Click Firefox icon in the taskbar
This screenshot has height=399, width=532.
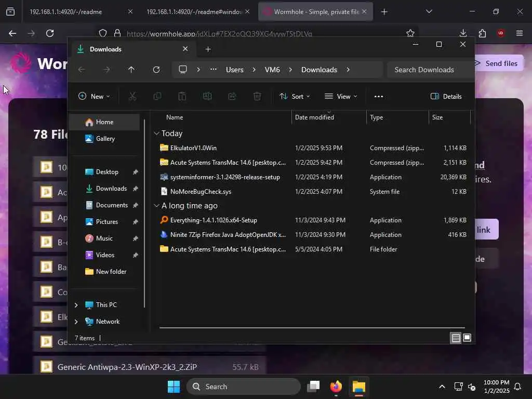pyautogui.click(x=336, y=387)
